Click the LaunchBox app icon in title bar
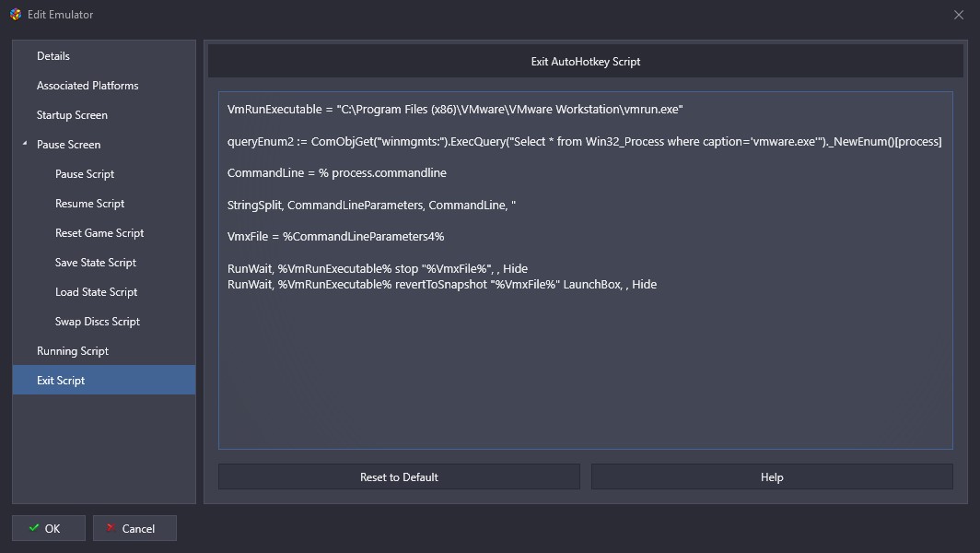The height and width of the screenshot is (553, 980). [x=15, y=14]
